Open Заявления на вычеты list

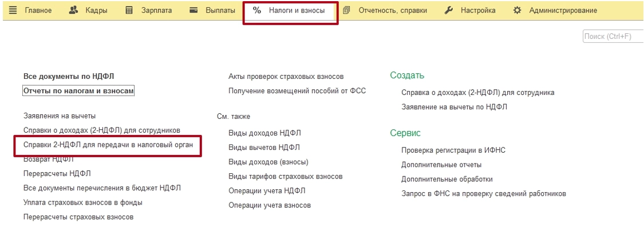pyautogui.click(x=60, y=116)
